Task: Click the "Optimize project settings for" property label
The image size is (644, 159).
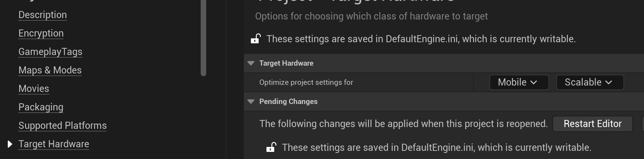Action: click(306, 82)
